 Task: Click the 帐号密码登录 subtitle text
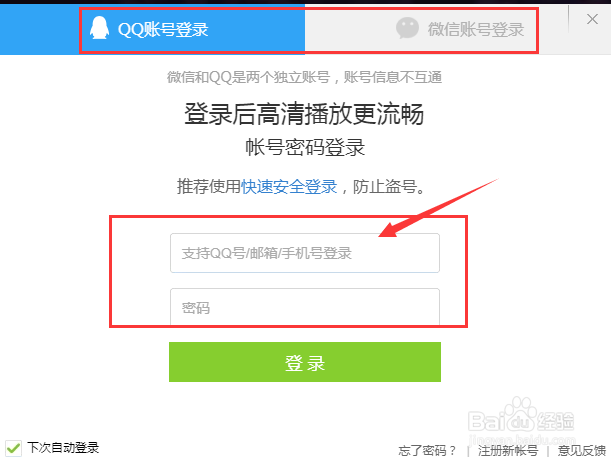(x=305, y=147)
